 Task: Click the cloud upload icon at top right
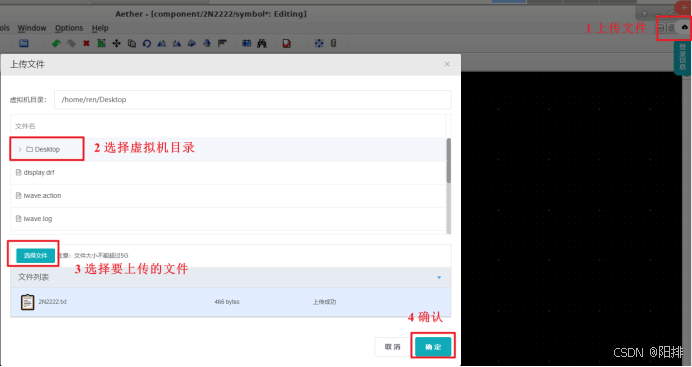[x=684, y=27]
